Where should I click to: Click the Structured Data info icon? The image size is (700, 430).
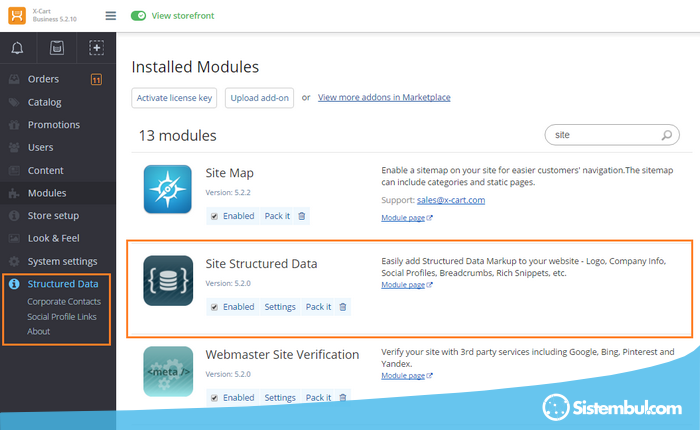pos(14,284)
